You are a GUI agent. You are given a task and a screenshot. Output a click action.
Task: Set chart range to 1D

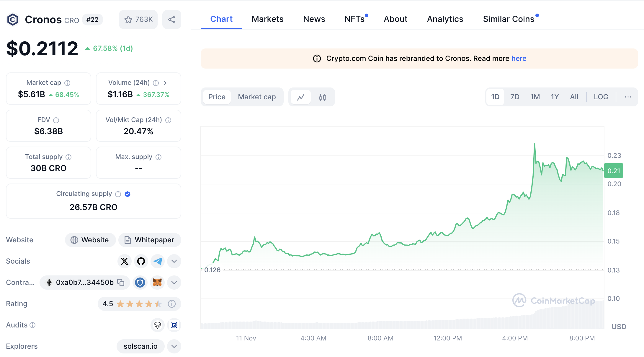click(x=495, y=97)
